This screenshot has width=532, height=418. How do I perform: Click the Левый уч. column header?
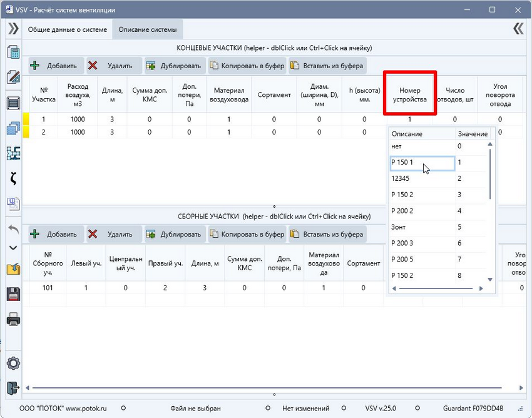pos(86,263)
